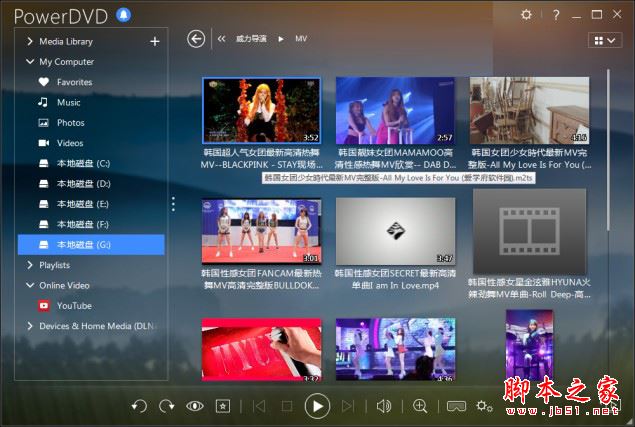The image size is (635, 427).
Task: Enable VR headset mode
Action: (456, 406)
